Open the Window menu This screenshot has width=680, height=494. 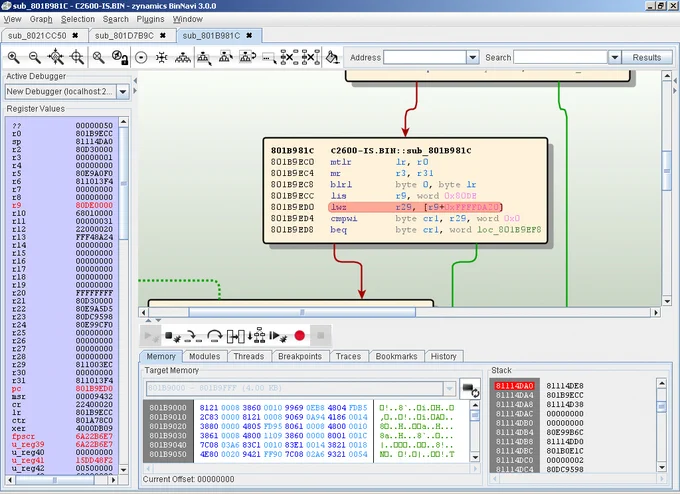pyautogui.click(x=187, y=19)
